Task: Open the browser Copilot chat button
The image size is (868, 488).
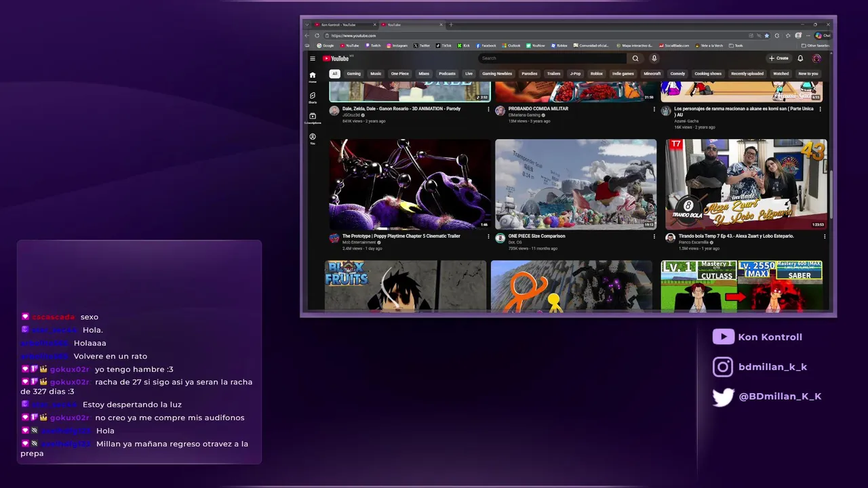Action: [x=822, y=35]
